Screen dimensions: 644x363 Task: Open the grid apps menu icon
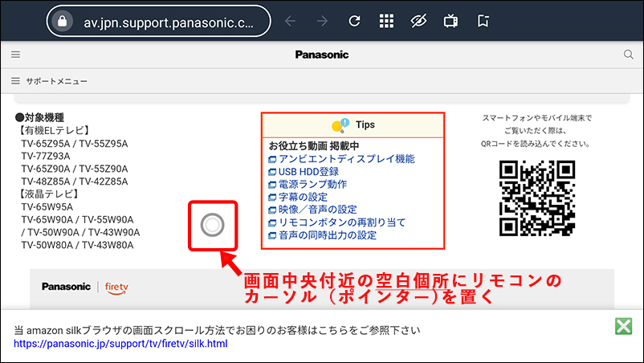(x=386, y=21)
